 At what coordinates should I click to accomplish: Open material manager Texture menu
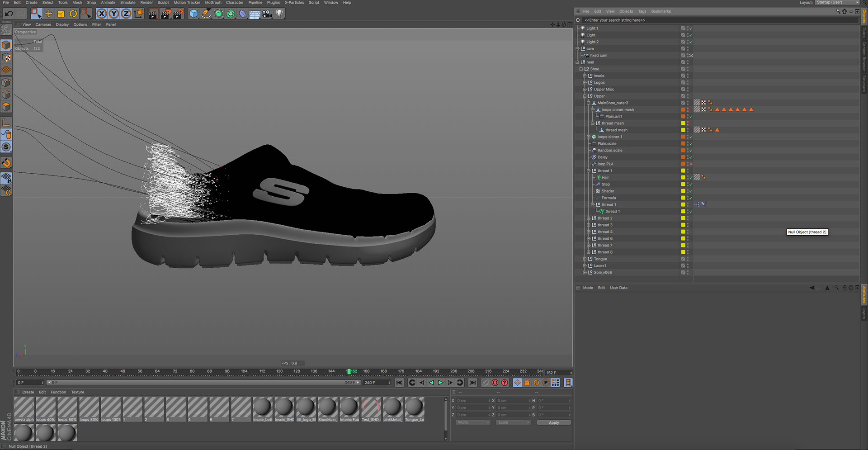click(78, 392)
